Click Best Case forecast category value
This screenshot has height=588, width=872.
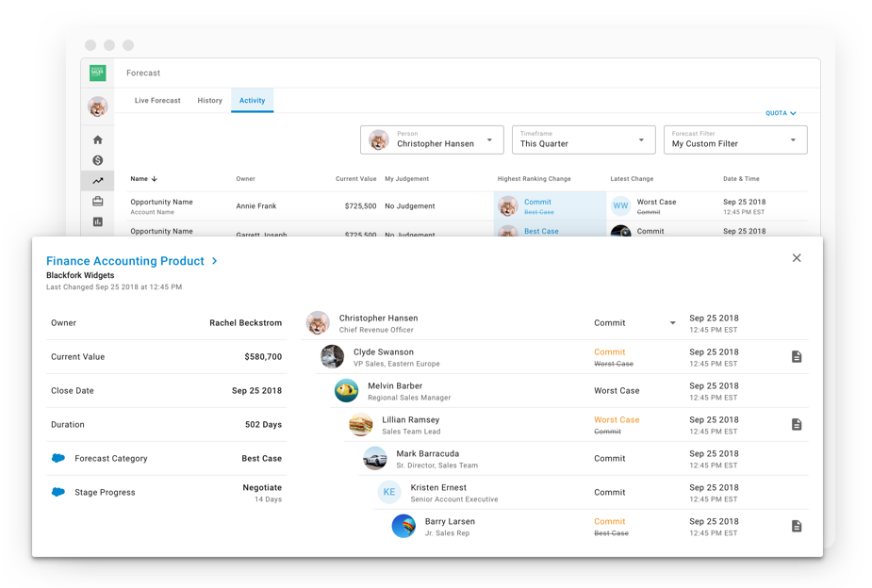coord(261,459)
